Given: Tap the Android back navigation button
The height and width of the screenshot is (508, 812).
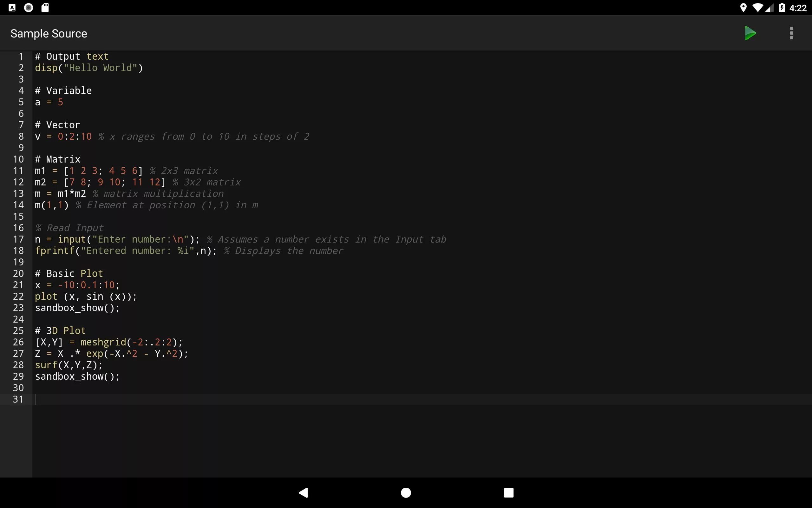Looking at the screenshot, I should tap(303, 492).
